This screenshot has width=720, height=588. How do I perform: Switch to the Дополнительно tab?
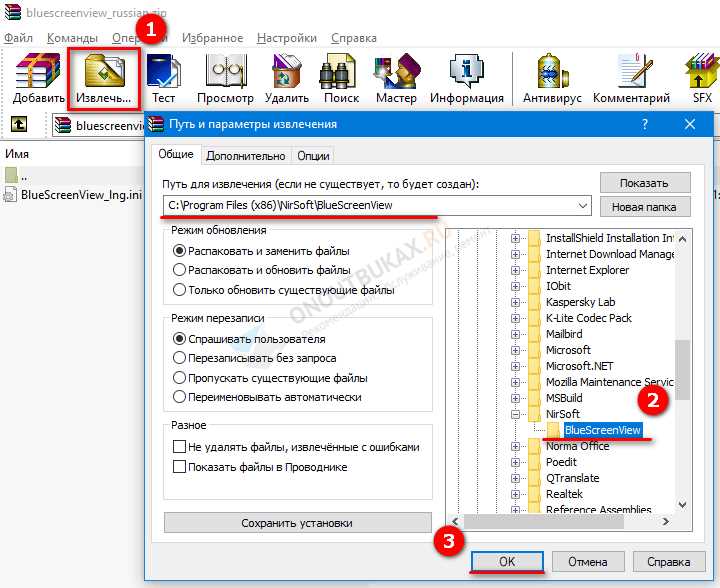point(247,156)
